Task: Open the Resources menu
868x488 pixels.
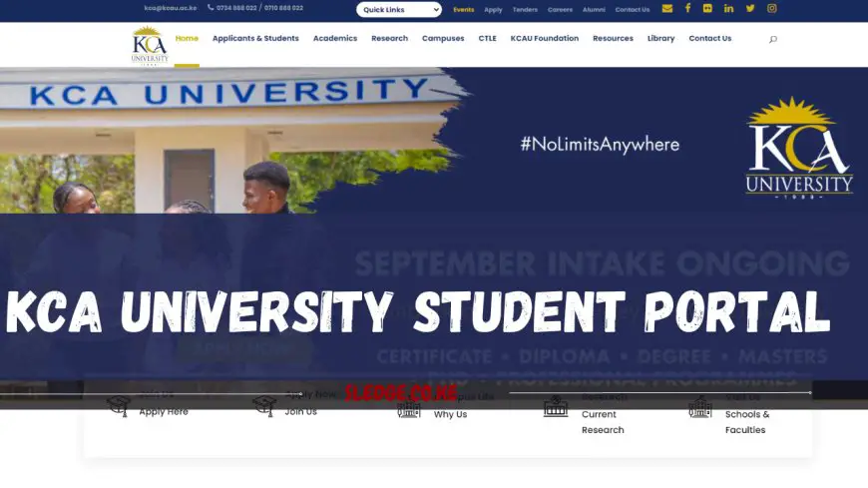Action: pos(613,38)
